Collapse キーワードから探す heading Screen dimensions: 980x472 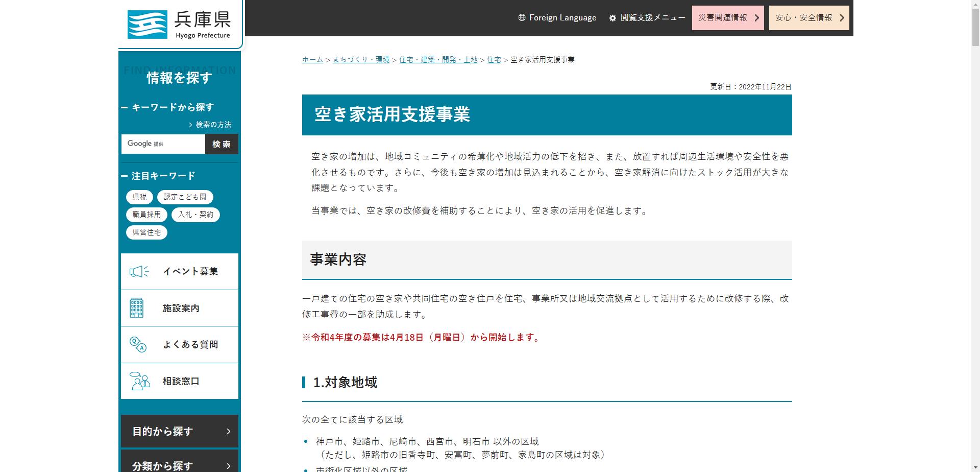[x=168, y=107]
